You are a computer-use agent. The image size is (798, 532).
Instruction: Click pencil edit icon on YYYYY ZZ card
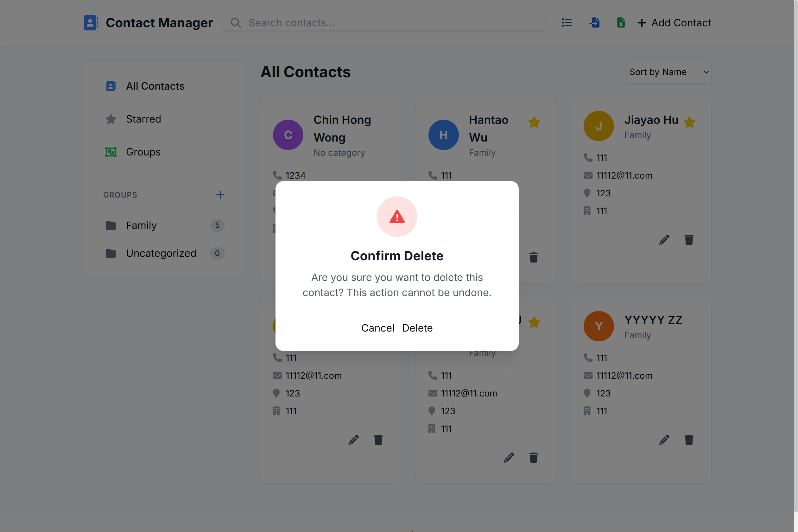click(664, 440)
